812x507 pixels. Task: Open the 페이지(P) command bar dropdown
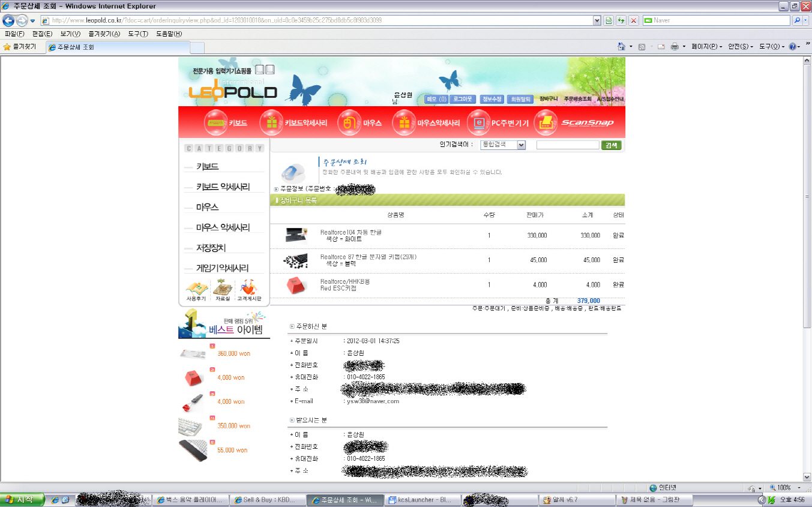[x=706, y=46]
